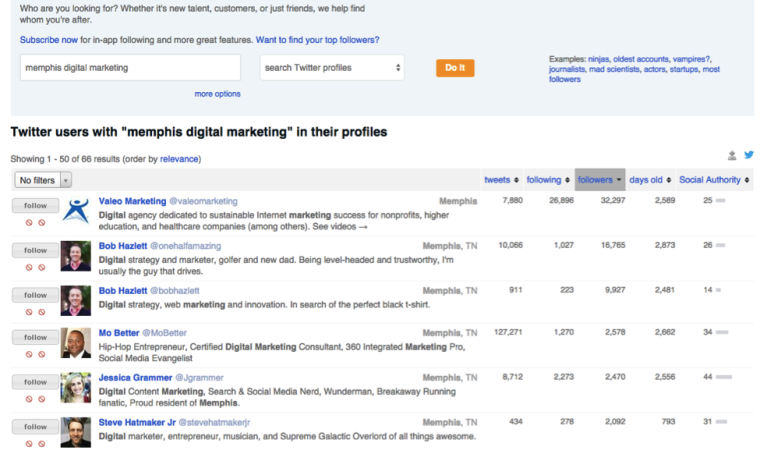Open the 'search Twitter profiles' dropdown

click(x=332, y=67)
